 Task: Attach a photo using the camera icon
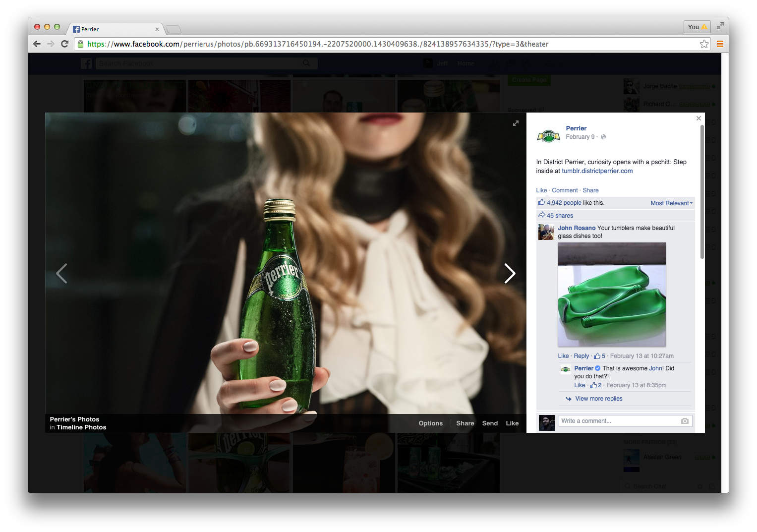coord(685,421)
